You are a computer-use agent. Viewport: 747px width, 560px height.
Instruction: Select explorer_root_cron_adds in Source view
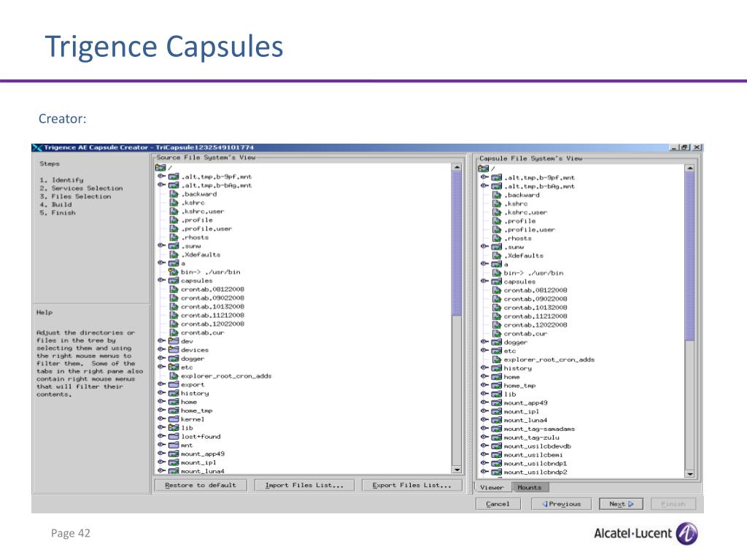pyautogui.click(x=226, y=376)
